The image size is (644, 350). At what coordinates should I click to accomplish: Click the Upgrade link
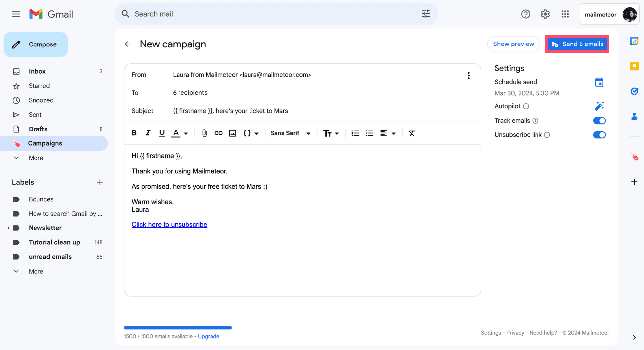coord(208,336)
